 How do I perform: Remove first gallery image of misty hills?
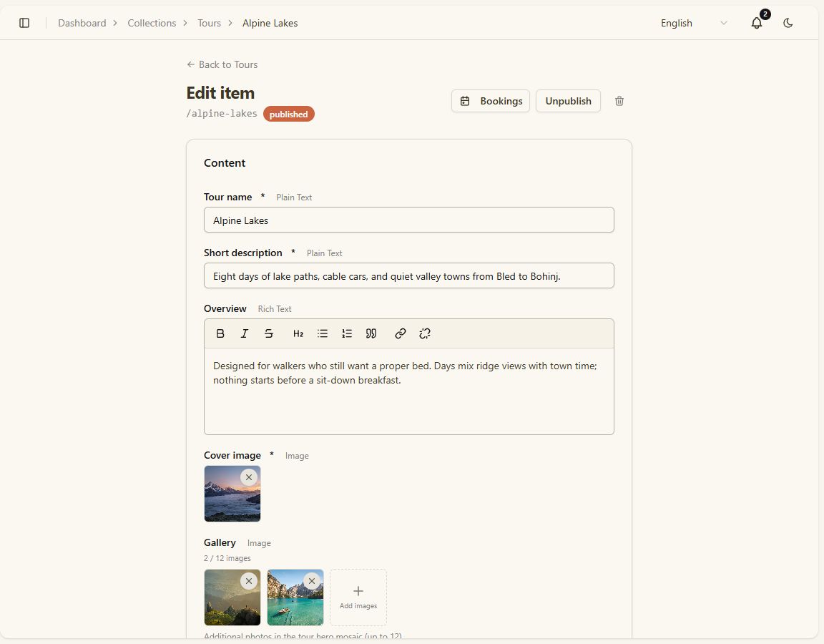[x=249, y=581]
